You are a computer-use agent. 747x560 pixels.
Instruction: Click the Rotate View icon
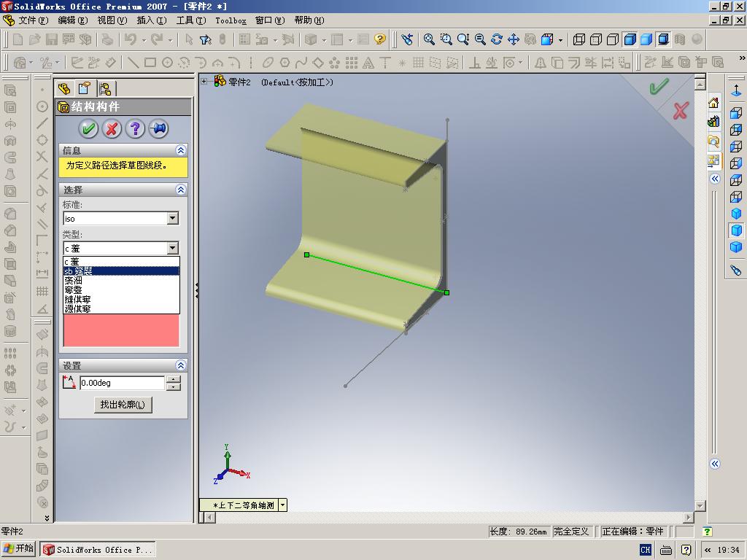[x=496, y=39]
